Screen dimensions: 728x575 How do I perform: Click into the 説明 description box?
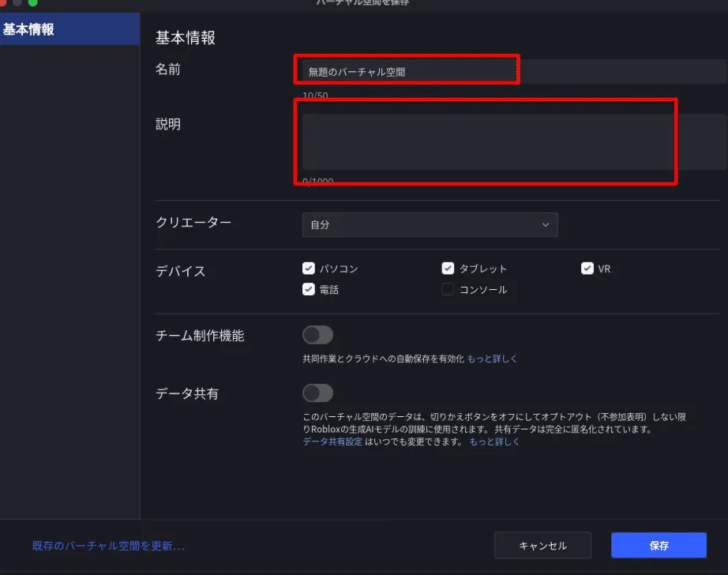pyautogui.click(x=486, y=141)
